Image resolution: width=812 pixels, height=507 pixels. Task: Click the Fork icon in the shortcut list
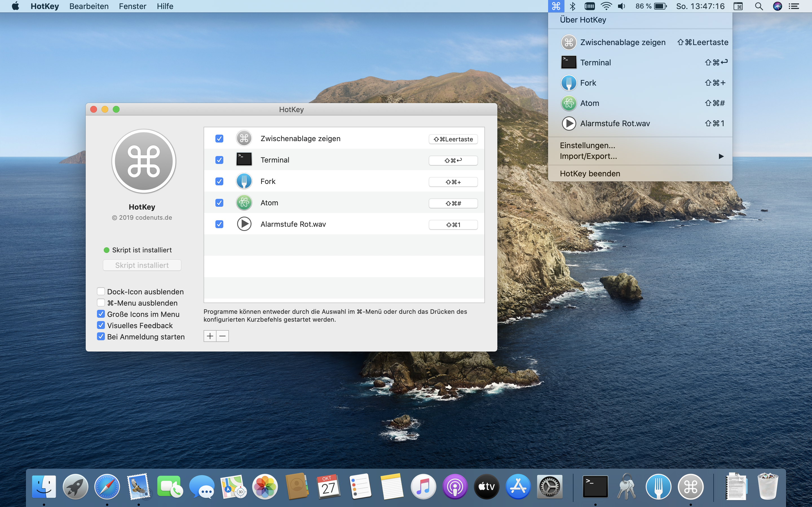point(244,181)
